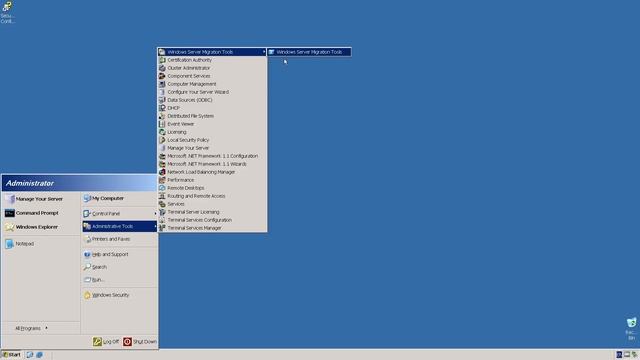The image size is (640, 360).
Task: Click Microsoft .NET Framework 1.1 Configuration icon
Action: click(162, 156)
